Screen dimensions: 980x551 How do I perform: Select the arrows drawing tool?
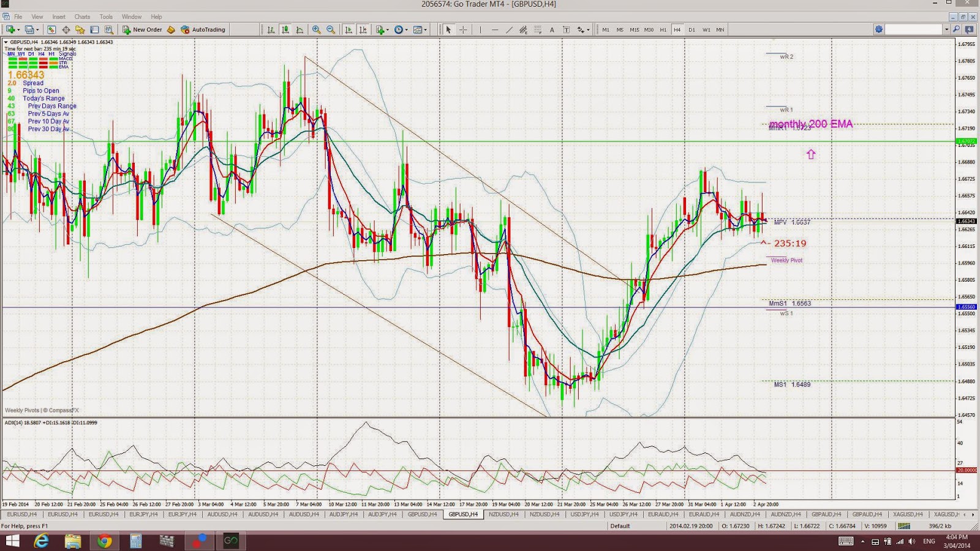tap(580, 29)
